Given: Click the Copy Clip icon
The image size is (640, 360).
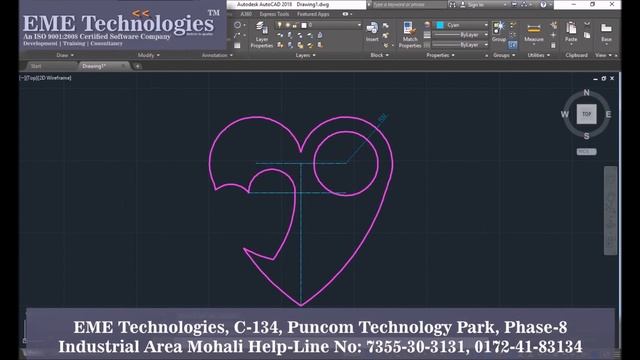Looking at the screenshot, I should (587, 35).
